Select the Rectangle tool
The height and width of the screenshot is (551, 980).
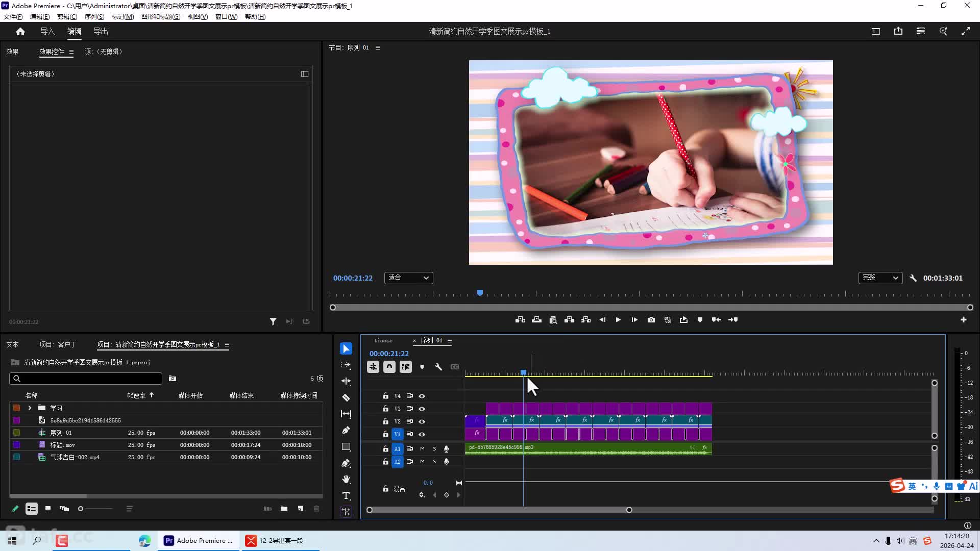[x=346, y=446]
